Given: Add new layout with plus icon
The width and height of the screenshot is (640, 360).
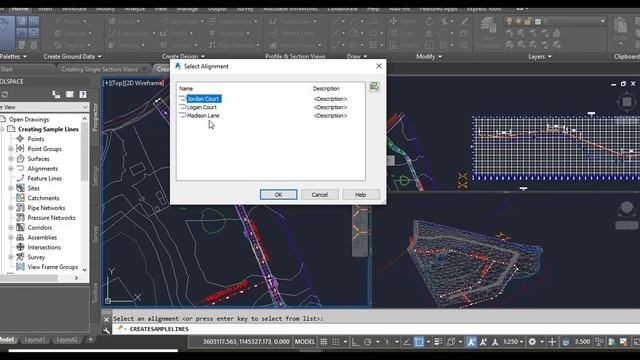Looking at the screenshot, I should pos(90,340).
